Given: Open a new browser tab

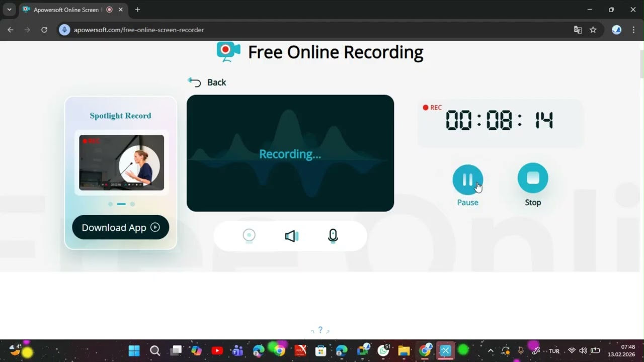Looking at the screenshot, I should coord(137,10).
